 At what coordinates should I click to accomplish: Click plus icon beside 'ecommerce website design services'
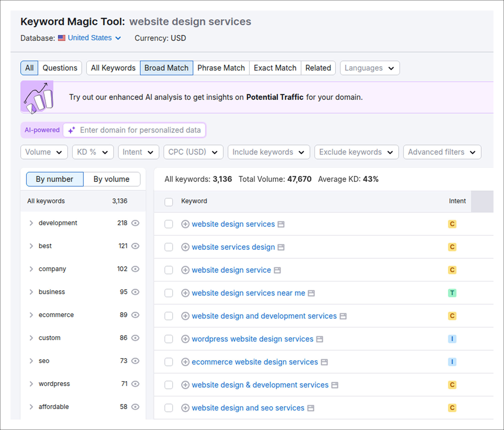[185, 362]
